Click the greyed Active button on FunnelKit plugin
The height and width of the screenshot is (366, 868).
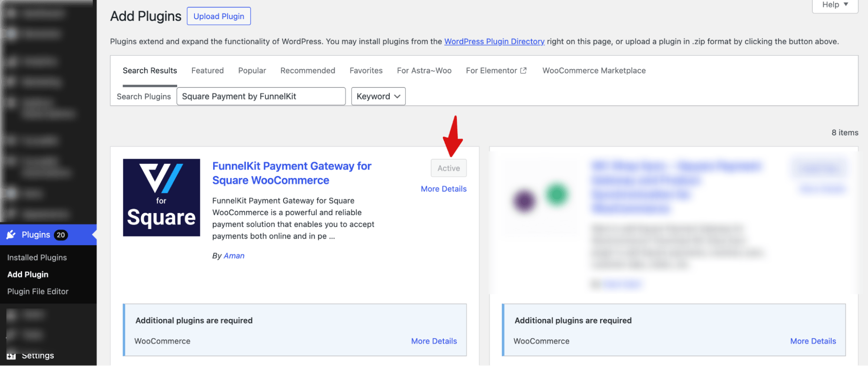pos(449,168)
